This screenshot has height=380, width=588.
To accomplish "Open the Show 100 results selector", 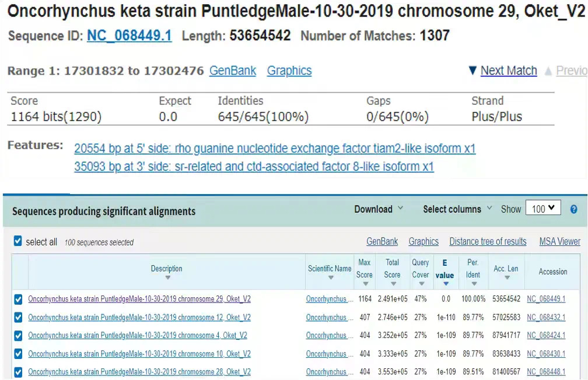I will pyautogui.click(x=543, y=208).
